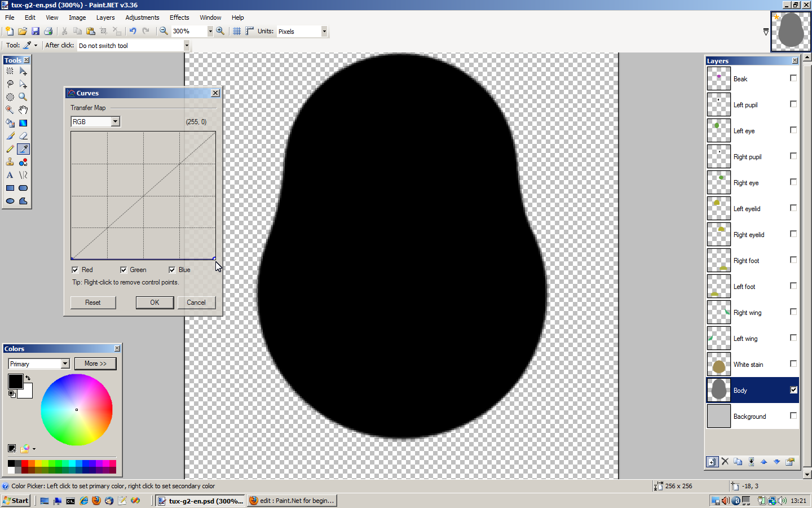Viewport: 812px width, 508px height.
Task: Expand the palette options dropdown arrow
Action: pyautogui.click(x=34, y=449)
